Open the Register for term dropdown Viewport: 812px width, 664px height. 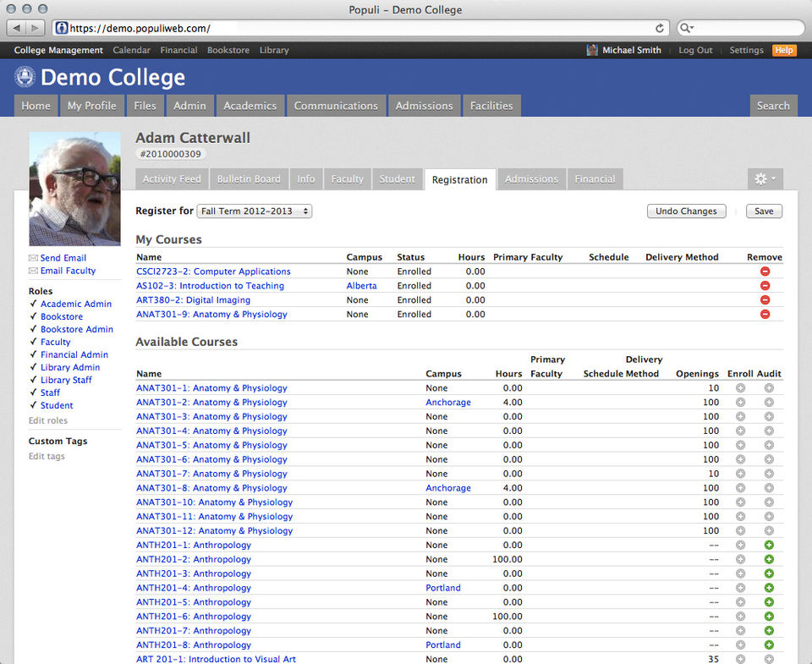coord(255,211)
